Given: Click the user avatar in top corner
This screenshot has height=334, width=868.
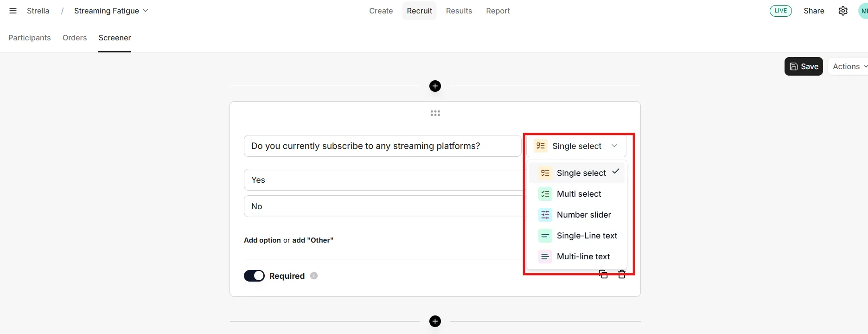Looking at the screenshot, I should (863, 11).
